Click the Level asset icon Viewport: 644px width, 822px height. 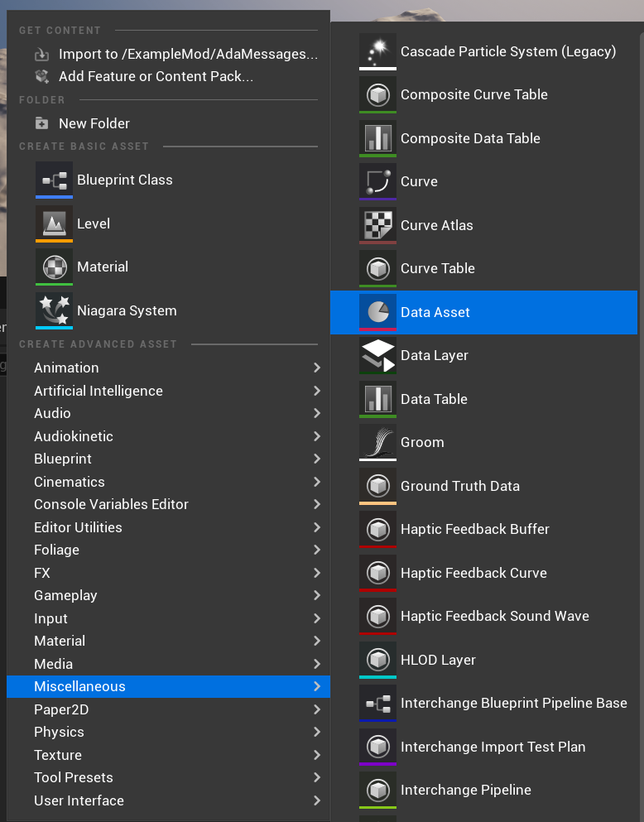click(x=54, y=224)
